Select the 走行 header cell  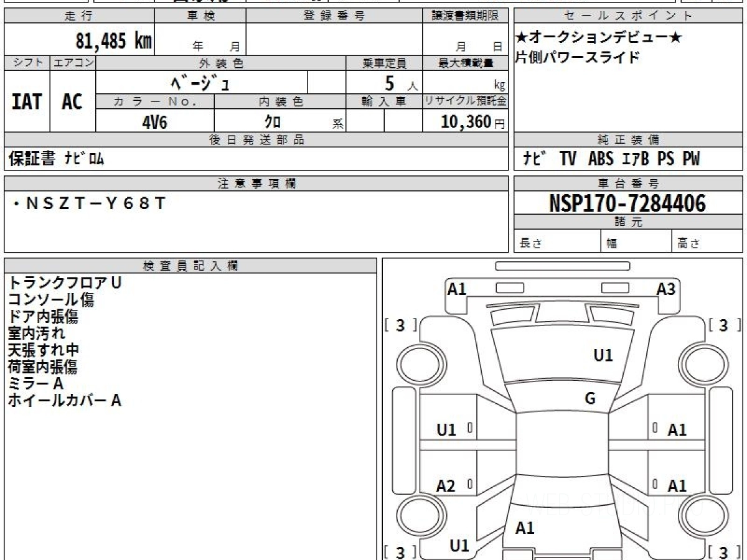tap(79, 16)
